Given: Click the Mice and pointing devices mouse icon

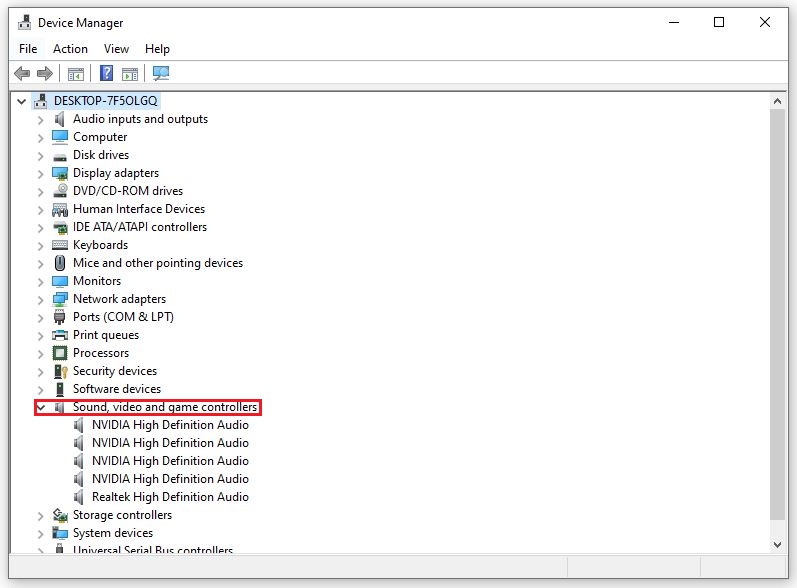Looking at the screenshot, I should click(x=60, y=263).
